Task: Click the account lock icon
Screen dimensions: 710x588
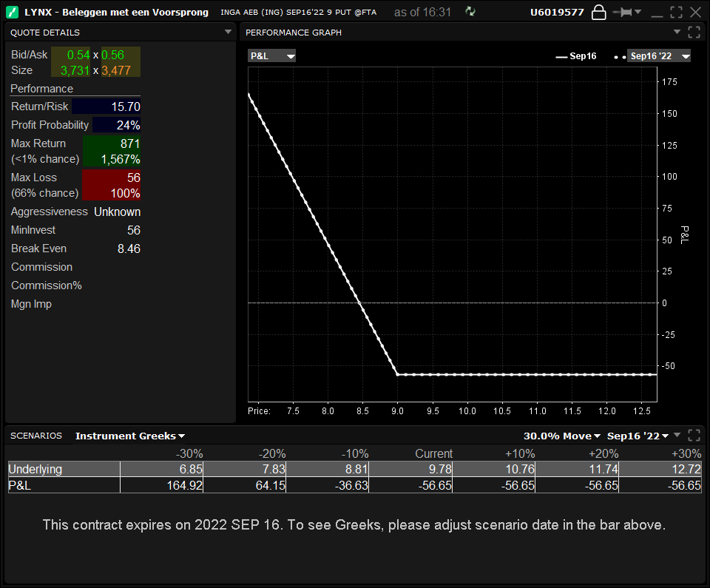Action: click(598, 13)
